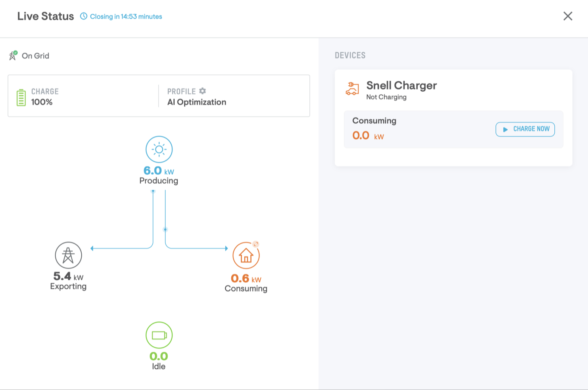This screenshot has height=390, width=588.
Task: Click the green battery Idle icon
Action: point(159,335)
